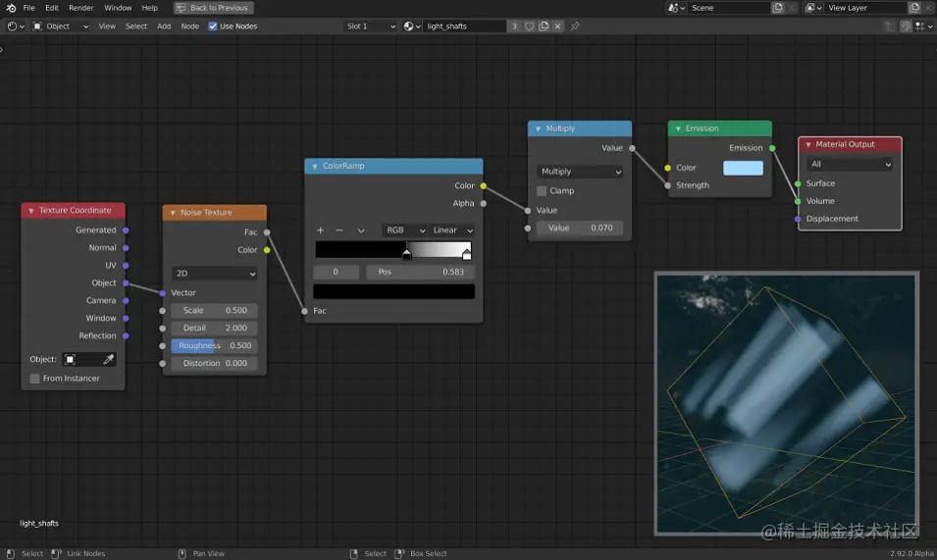Screen dimensions: 937x560
Task: Collapse the Emission node
Action: [x=678, y=128]
